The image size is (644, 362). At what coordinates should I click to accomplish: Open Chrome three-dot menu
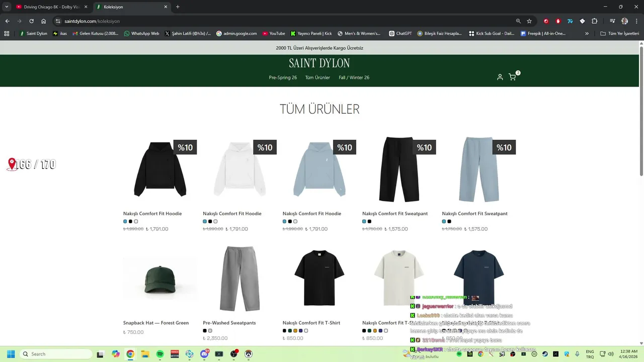pyautogui.click(x=636, y=21)
